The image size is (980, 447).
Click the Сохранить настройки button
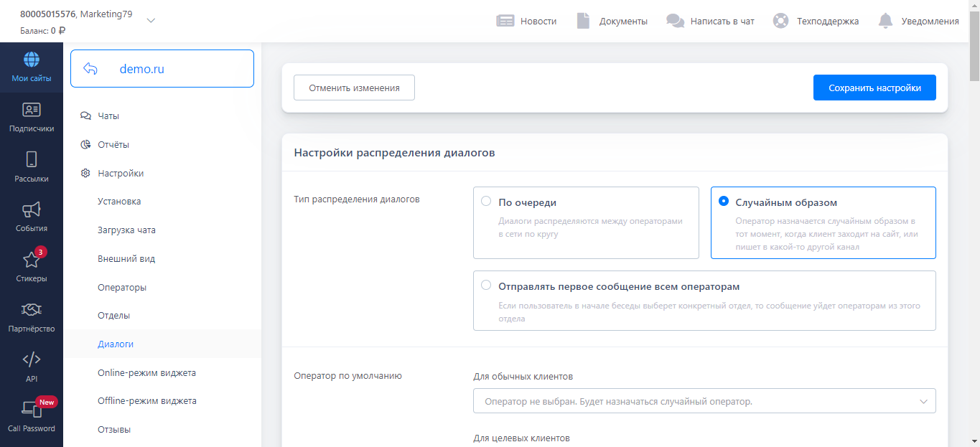tap(874, 88)
